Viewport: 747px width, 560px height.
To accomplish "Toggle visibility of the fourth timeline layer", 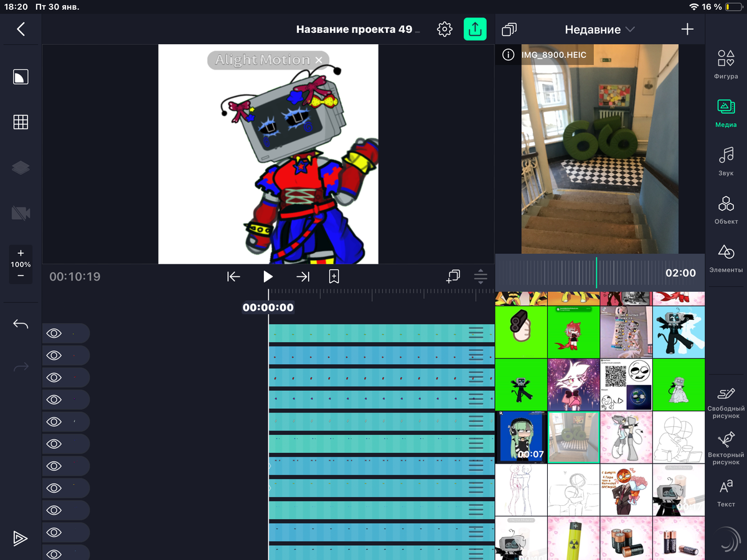I will pyautogui.click(x=54, y=399).
